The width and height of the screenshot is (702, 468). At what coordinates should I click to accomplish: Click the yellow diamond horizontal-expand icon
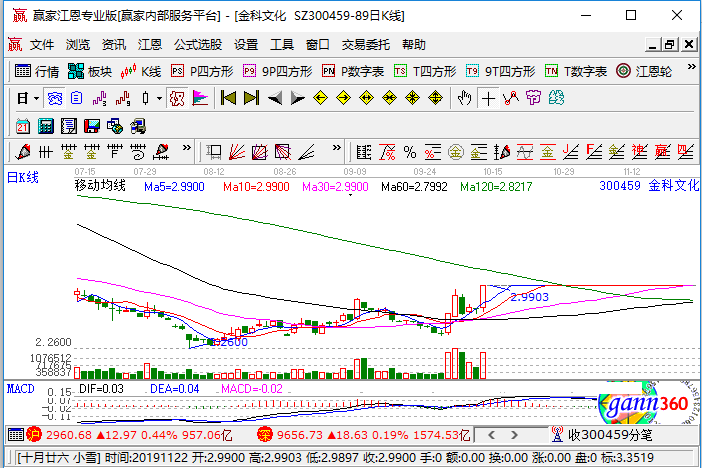(x=367, y=98)
